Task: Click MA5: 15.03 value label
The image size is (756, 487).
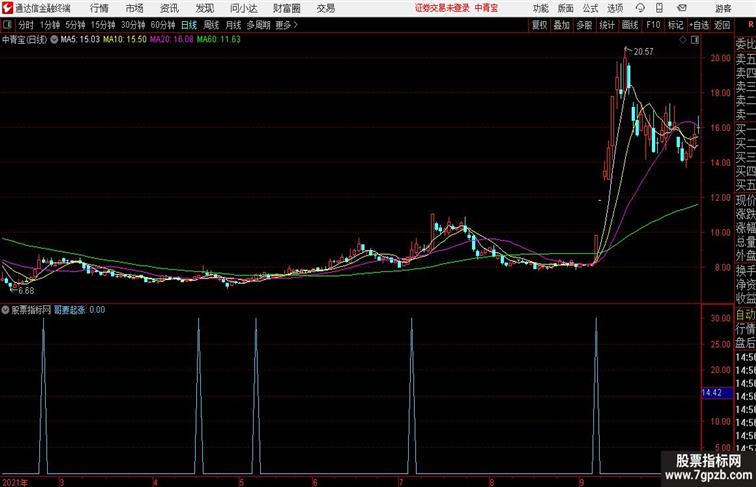Action: click(80, 40)
